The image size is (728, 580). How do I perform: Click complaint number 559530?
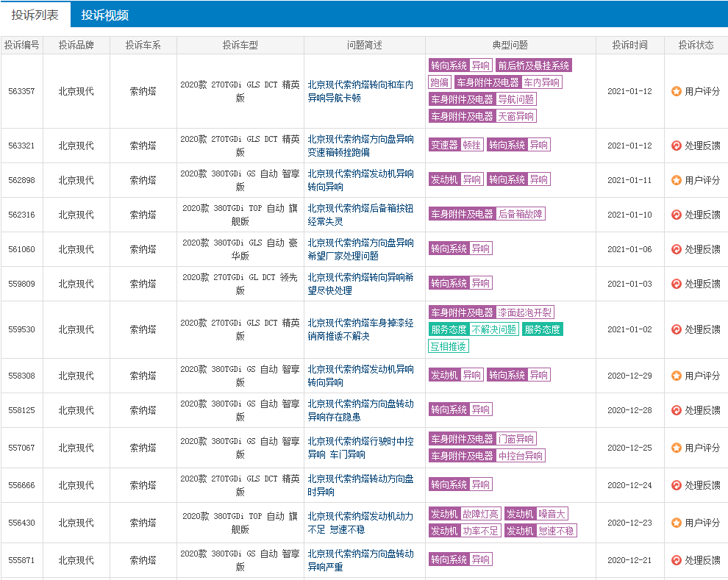pyautogui.click(x=21, y=329)
